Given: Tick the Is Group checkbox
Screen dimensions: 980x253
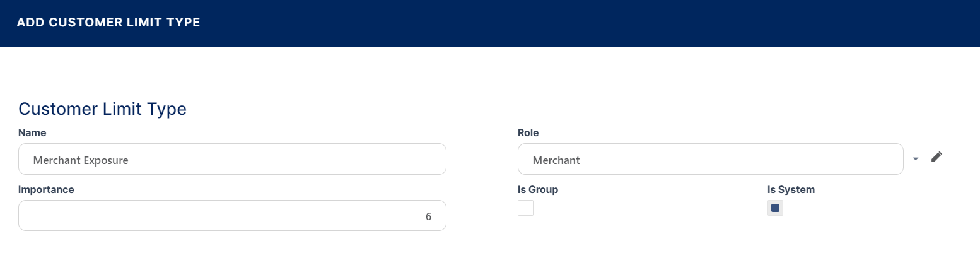Looking at the screenshot, I should click(x=525, y=208).
